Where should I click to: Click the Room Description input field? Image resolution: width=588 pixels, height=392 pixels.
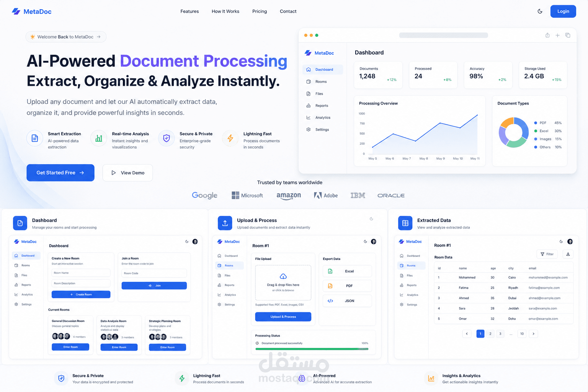(x=81, y=283)
